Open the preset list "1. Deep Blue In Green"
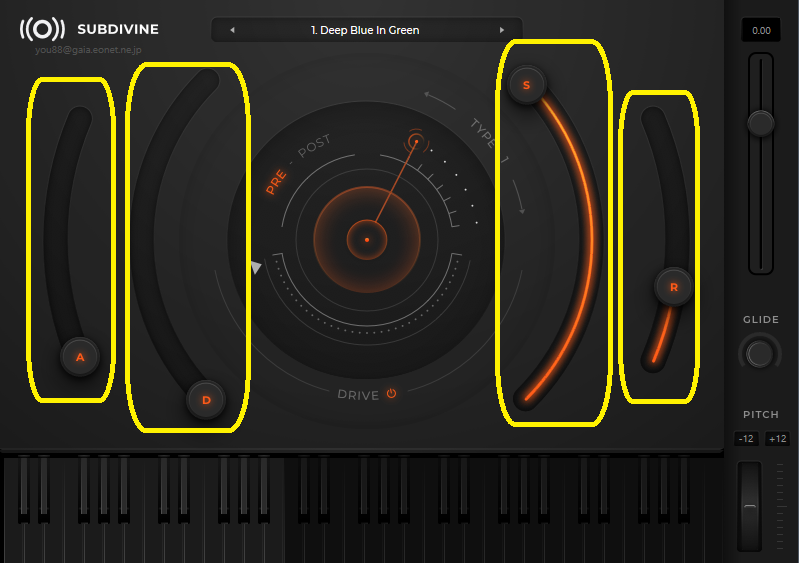799x563 pixels. click(x=366, y=30)
